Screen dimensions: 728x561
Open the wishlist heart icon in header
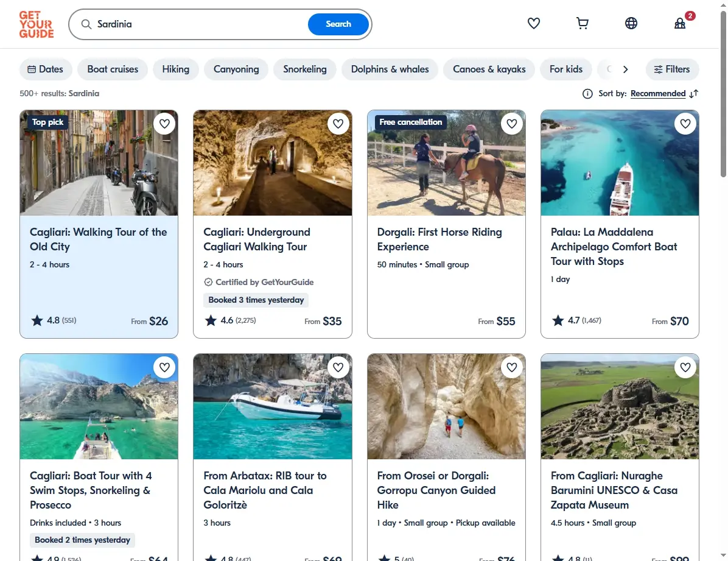click(533, 23)
